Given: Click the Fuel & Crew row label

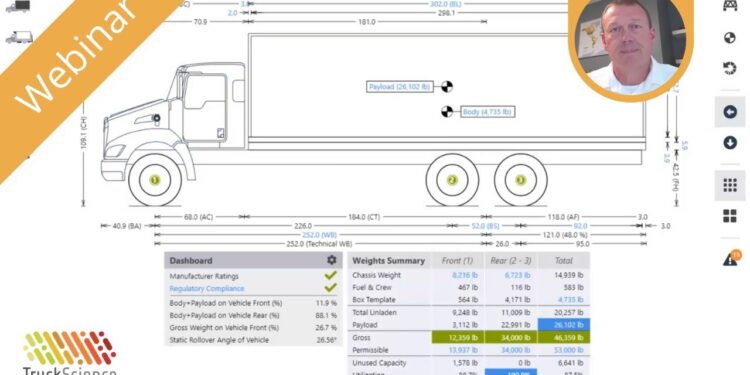Looking at the screenshot, I should [372, 288].
